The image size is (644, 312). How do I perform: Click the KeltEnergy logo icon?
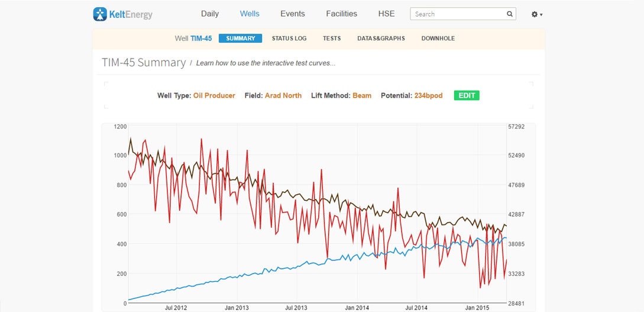pos(100,14)
